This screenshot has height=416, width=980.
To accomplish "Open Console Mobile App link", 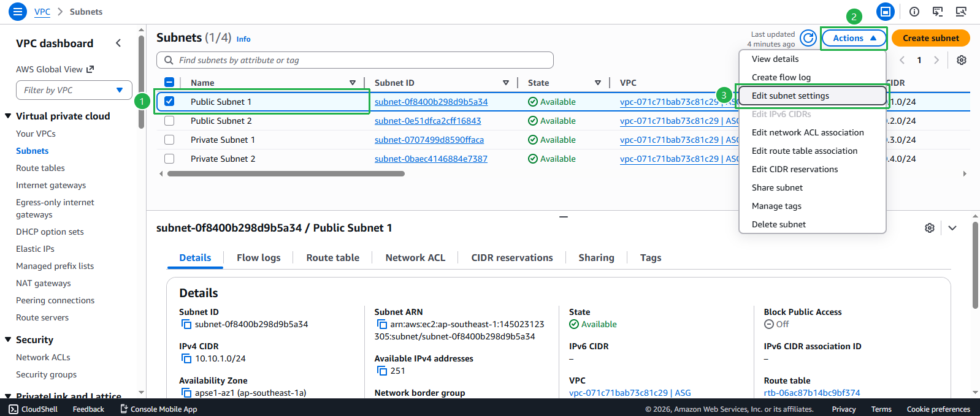I will [158, 409].
